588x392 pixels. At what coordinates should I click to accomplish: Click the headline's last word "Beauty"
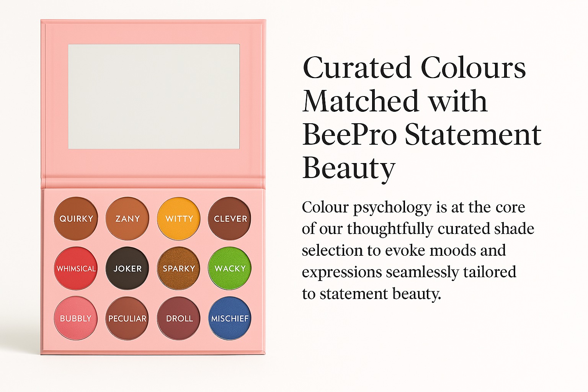349,168
